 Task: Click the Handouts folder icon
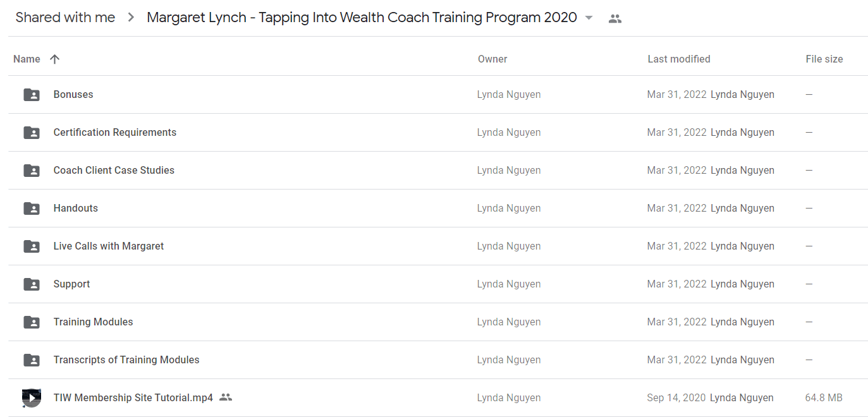tap(32, 208)
